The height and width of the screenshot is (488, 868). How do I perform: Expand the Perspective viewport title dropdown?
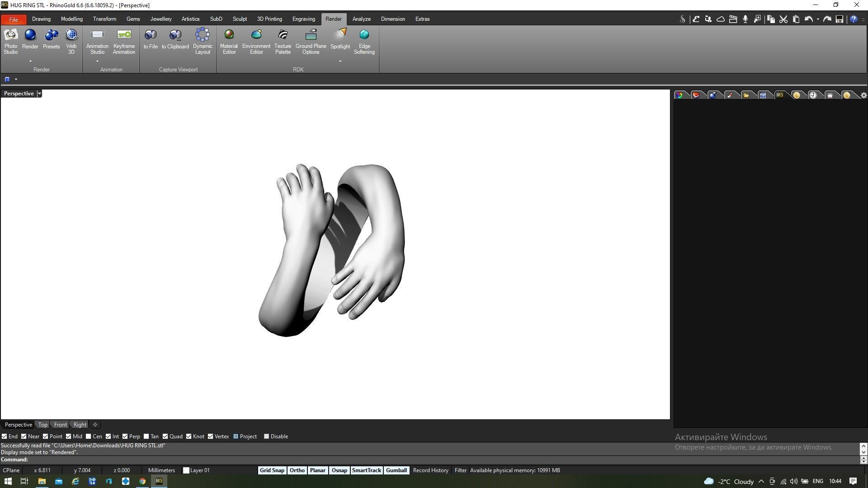pos(39,94)
